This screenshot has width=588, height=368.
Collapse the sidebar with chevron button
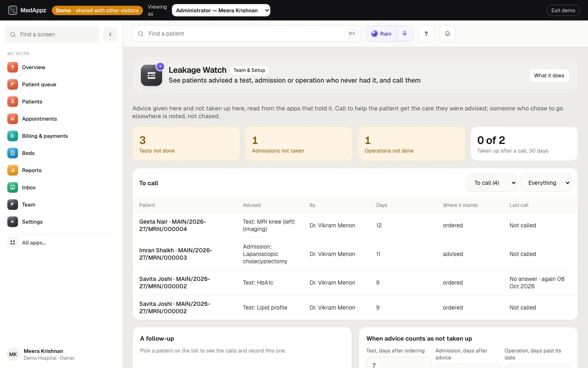coord(110,34)
